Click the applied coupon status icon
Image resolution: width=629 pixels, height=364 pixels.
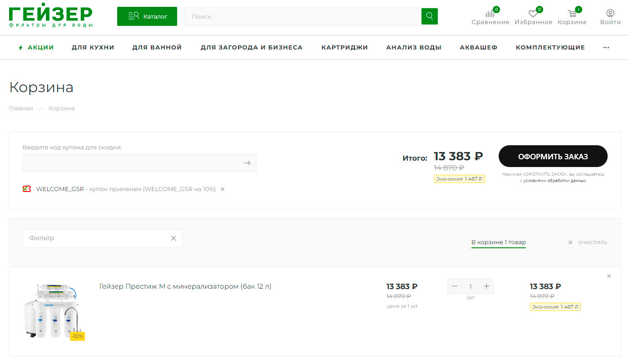(x=27, y=189)
